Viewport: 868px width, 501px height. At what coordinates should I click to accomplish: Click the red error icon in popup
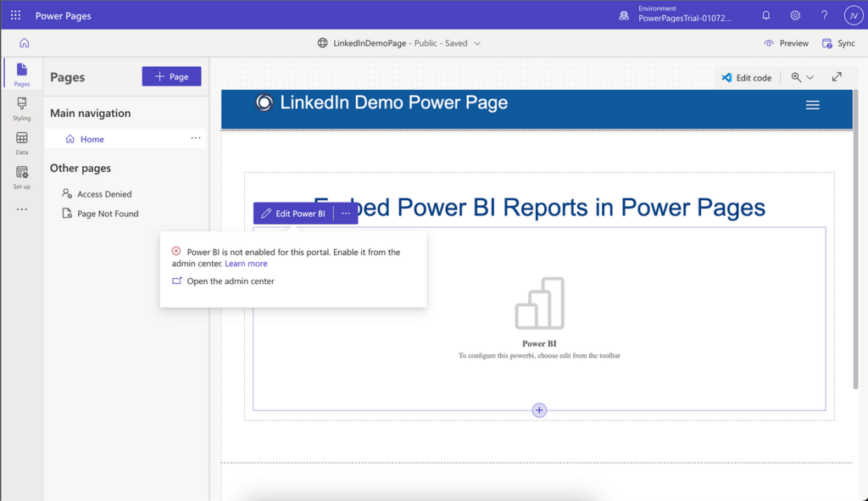[x=176, y=251]
